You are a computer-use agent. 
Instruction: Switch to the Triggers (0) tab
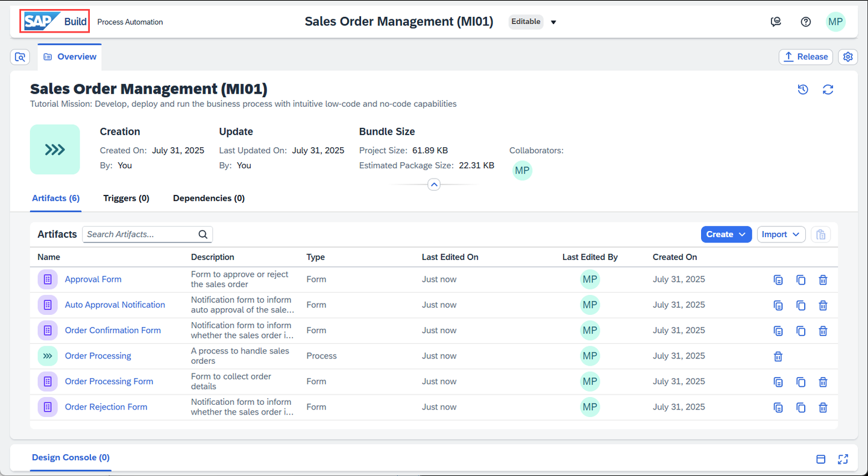[127, 198]
